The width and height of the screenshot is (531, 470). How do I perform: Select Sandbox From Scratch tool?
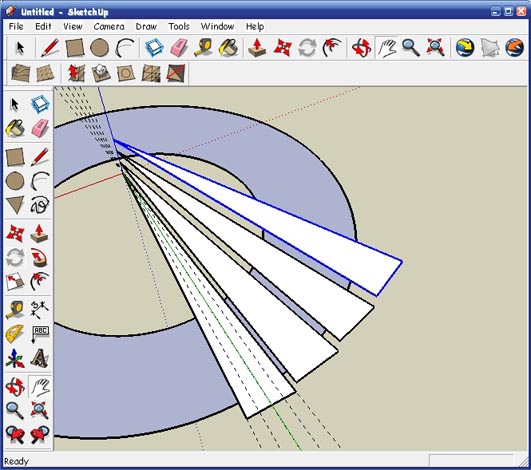pyautogui.click(x=45, y=73)
